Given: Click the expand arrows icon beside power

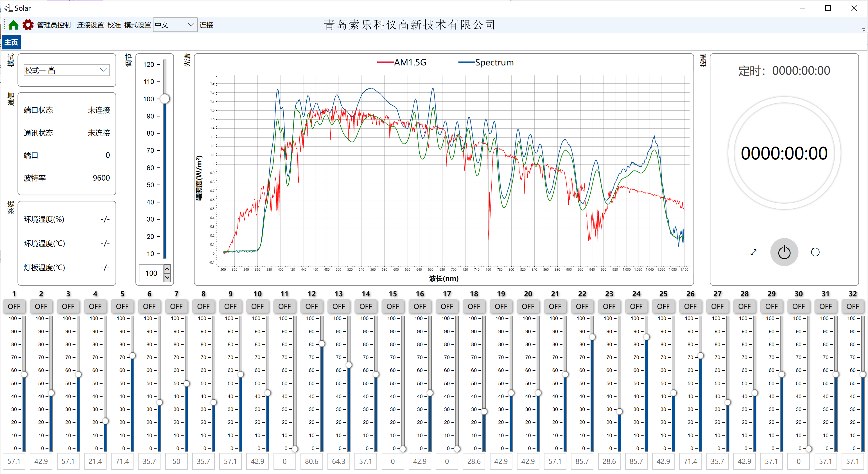Looking at the screenshot, I should pyautogui.click(x=753, y=252).
